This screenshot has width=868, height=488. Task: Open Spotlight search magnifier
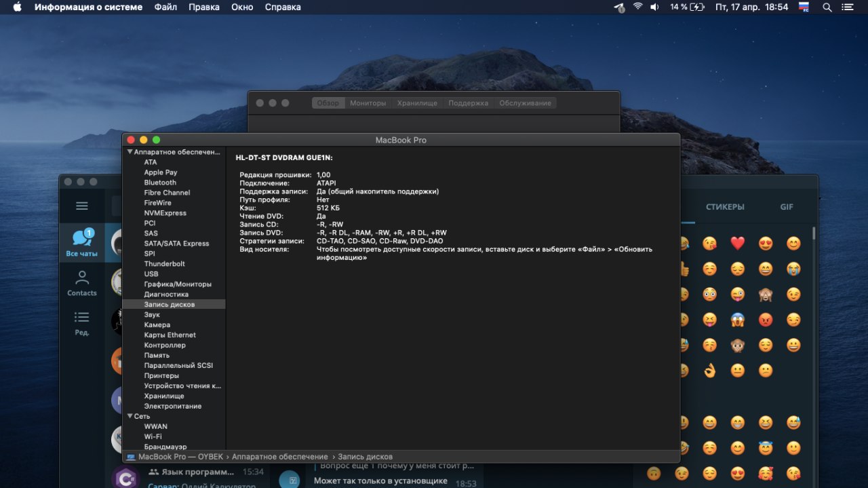coord(827,7)
